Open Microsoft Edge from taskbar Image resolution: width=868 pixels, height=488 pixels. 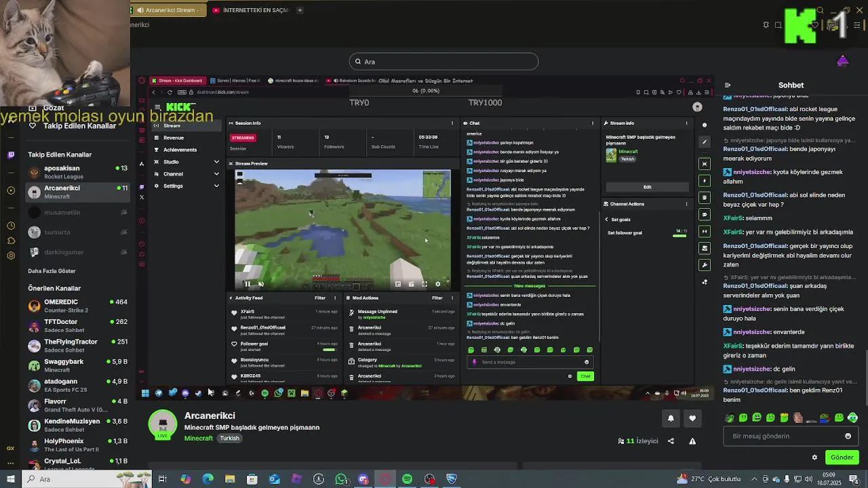208,479
